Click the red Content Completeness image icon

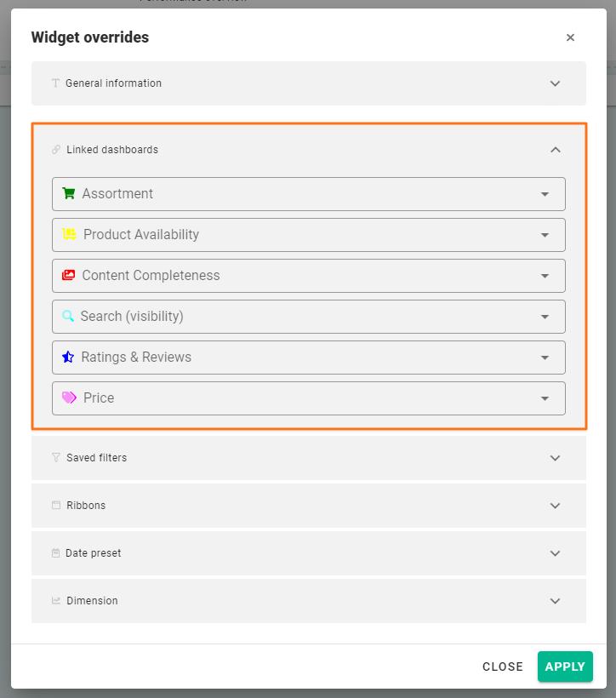(69, 276)
